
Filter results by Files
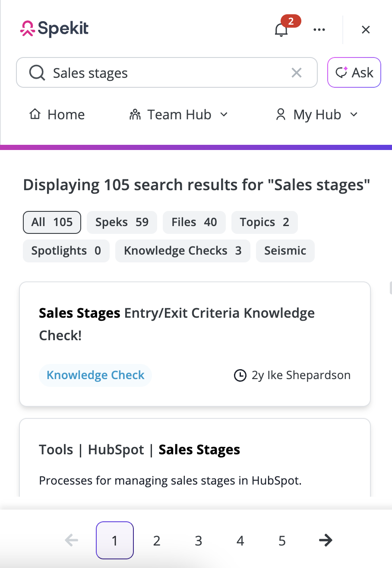click(194, 222)
